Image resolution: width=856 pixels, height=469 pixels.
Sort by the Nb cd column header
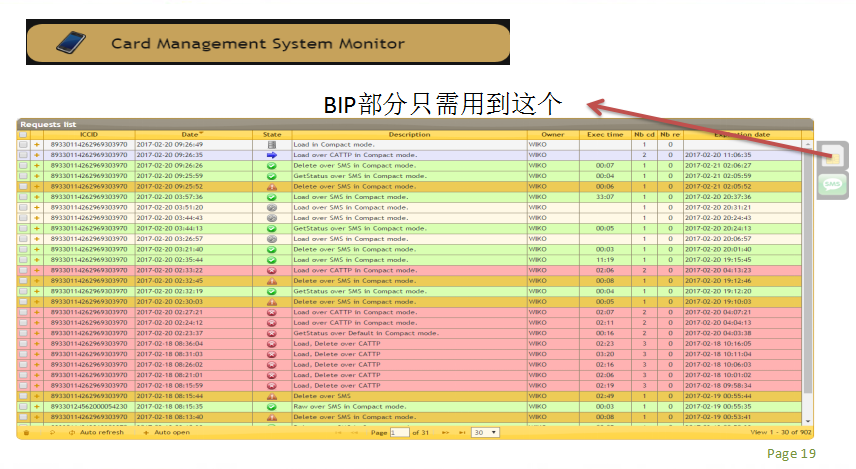click(x=644, y=134)
